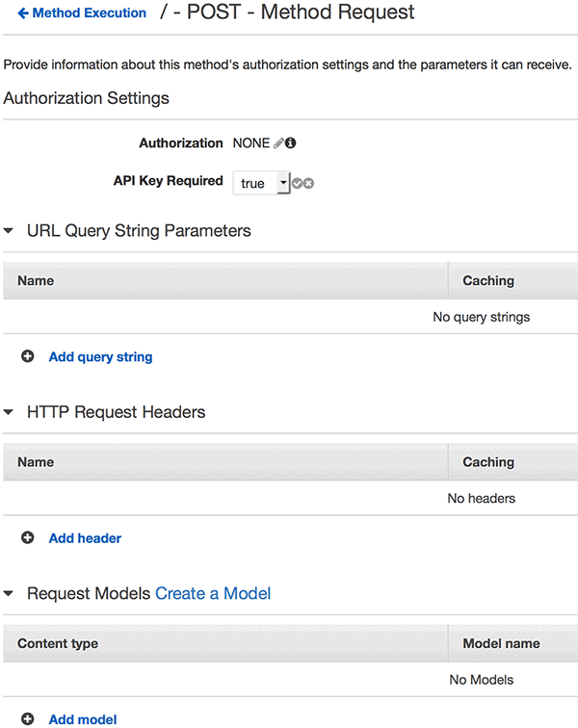This screenshot has width=578, height=728.
Task: Click the Authorization Settings heading
Action: (87, 98)
